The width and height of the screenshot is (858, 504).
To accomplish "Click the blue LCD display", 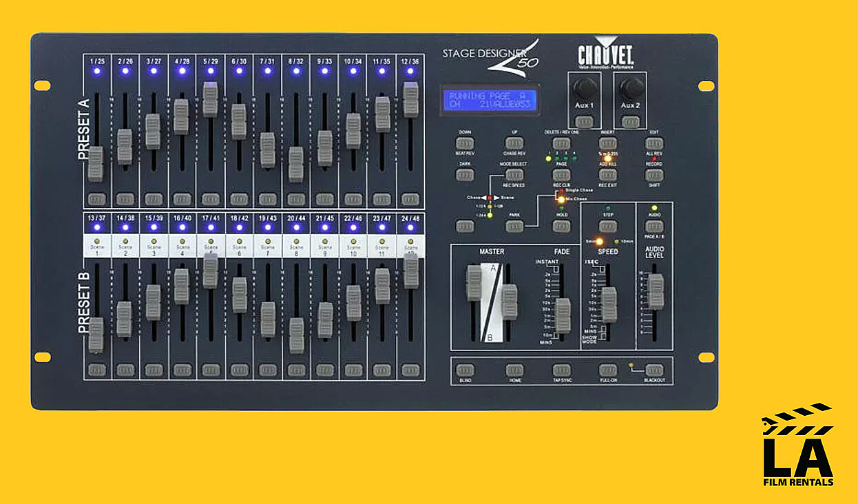I will coord(490,101).
